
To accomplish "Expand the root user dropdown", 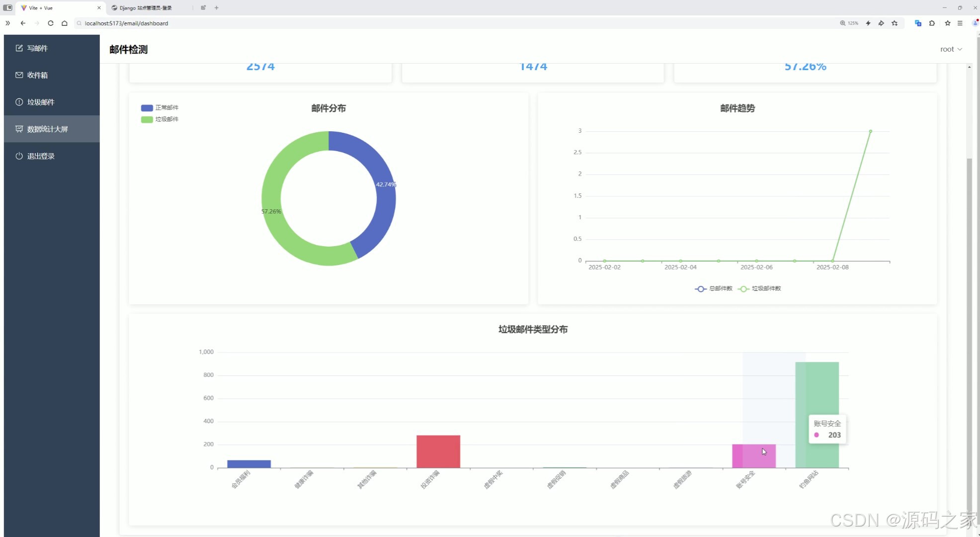I will tap(951, 49).
